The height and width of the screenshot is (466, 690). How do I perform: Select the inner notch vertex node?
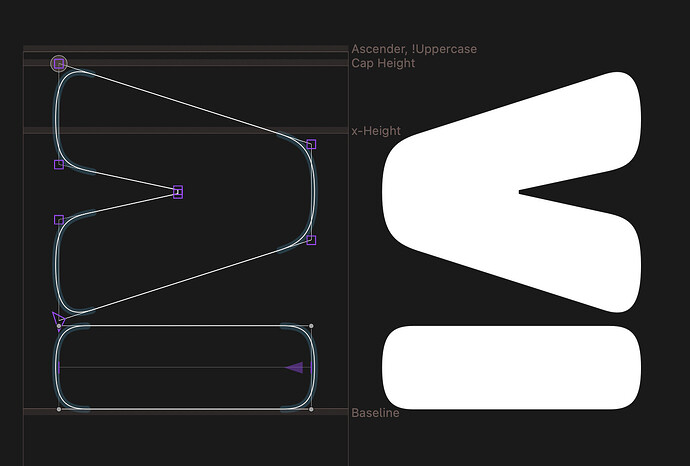pos(178,191)
